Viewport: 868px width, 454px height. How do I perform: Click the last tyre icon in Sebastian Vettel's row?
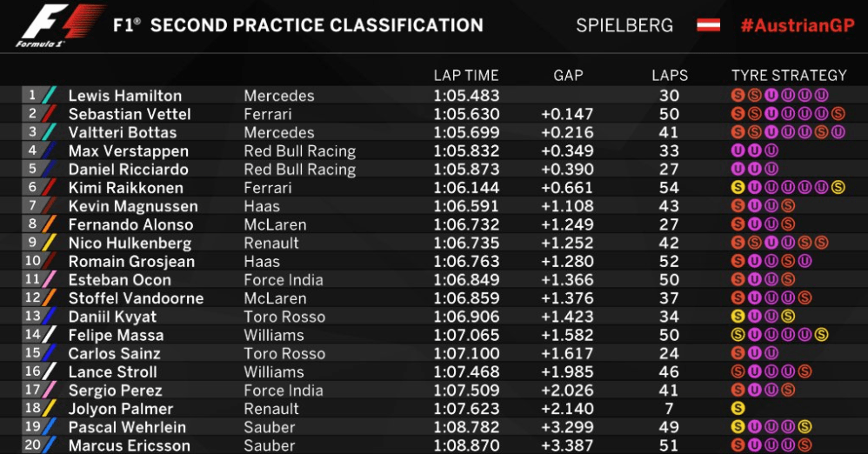(x=838, y=114)
